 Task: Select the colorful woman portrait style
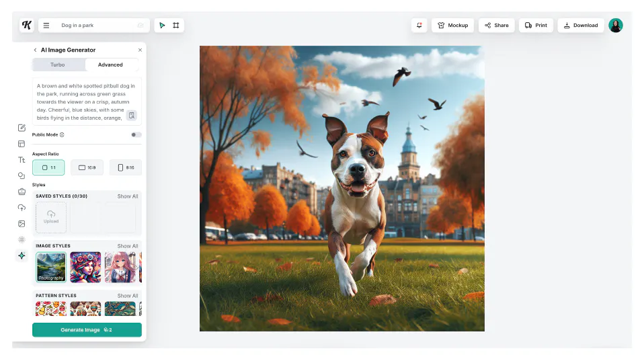tap(85, 267)
